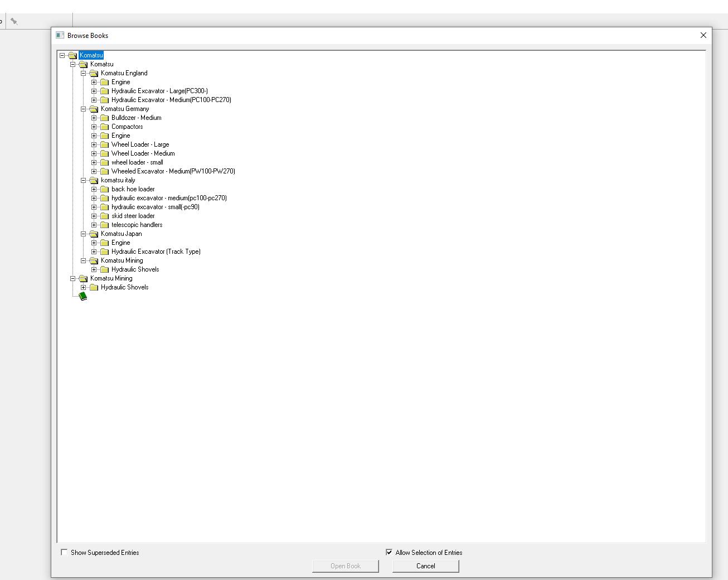This screenshot has width=728, height=580.
Task: Click the folder icon beside wheel loader - small
Action: point(104,162)
